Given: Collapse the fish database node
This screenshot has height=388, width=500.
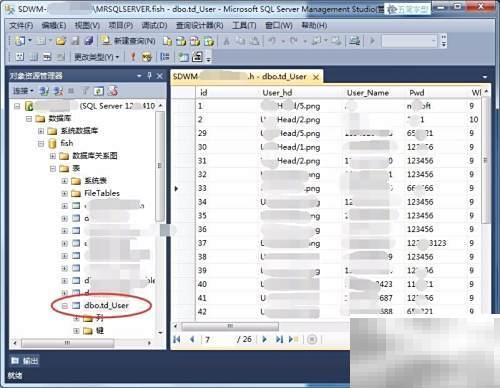Looking at the screenshot, I should point(41,144).
